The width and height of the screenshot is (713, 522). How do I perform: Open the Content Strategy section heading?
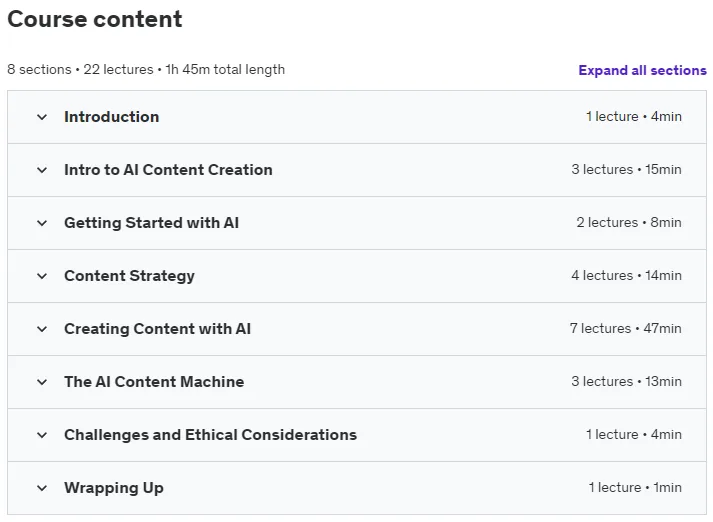[129, 276]
